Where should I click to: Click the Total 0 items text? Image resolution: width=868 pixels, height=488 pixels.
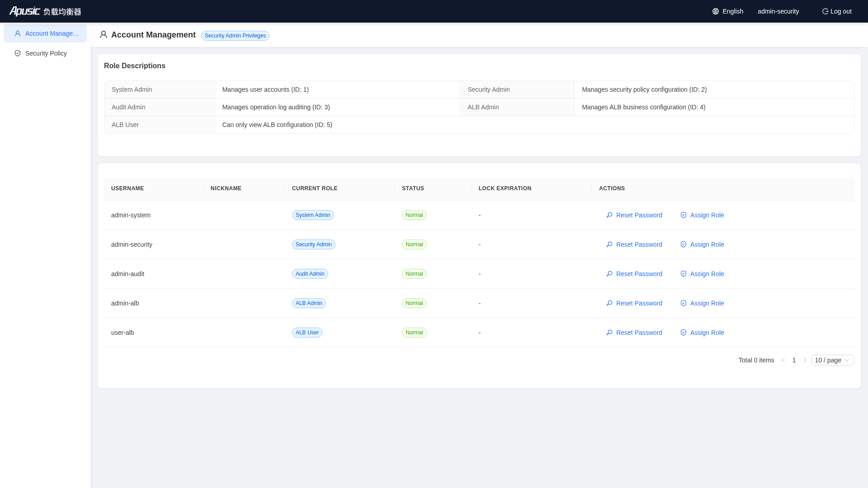(756, 360)
